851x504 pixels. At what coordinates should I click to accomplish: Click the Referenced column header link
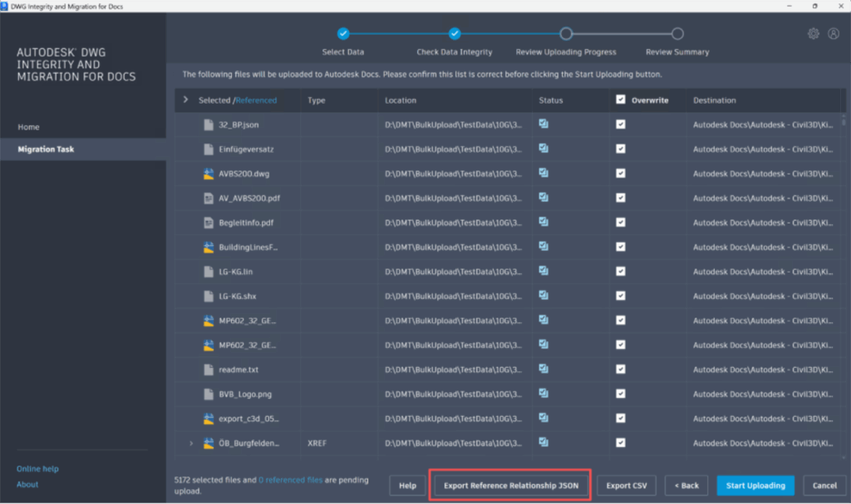tap(256, 100)
